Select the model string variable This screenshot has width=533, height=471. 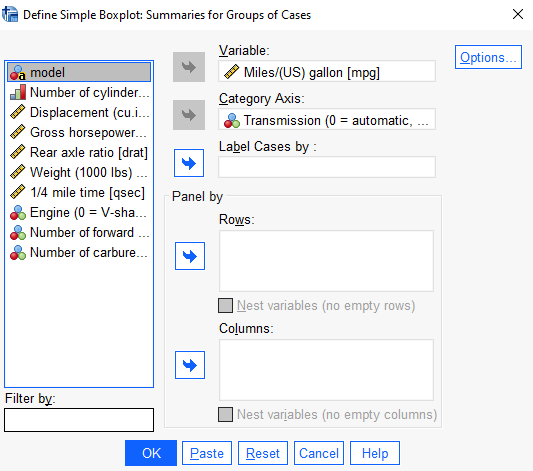click(79, 72)
